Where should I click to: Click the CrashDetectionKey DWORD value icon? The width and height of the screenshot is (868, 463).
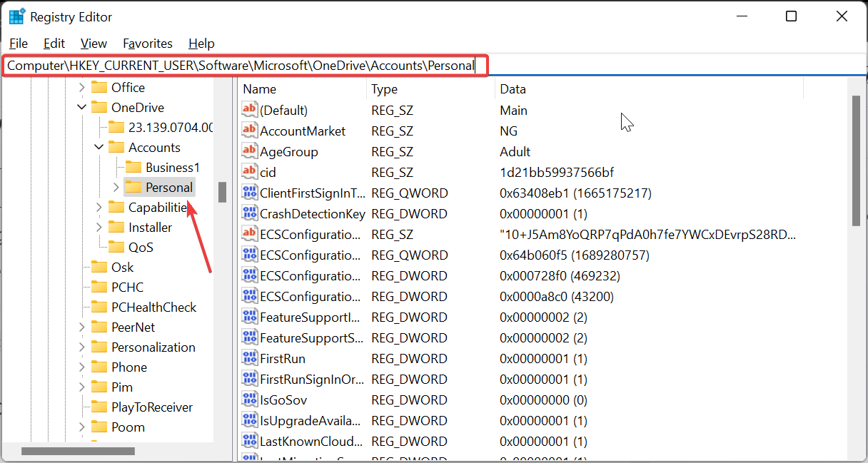pyautogui.click(x=249, y=213)
